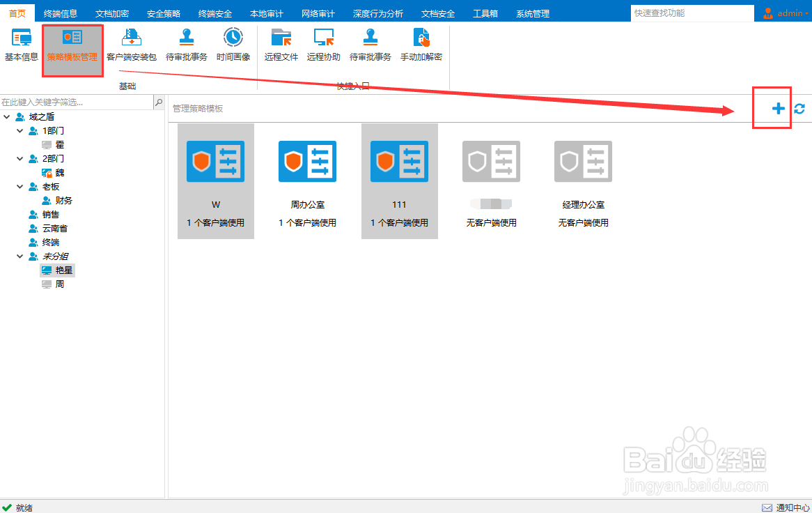Open 待审批事务 in the 快捷入口 group
This screenshot has width=812, height=513.
click(370, 45)
